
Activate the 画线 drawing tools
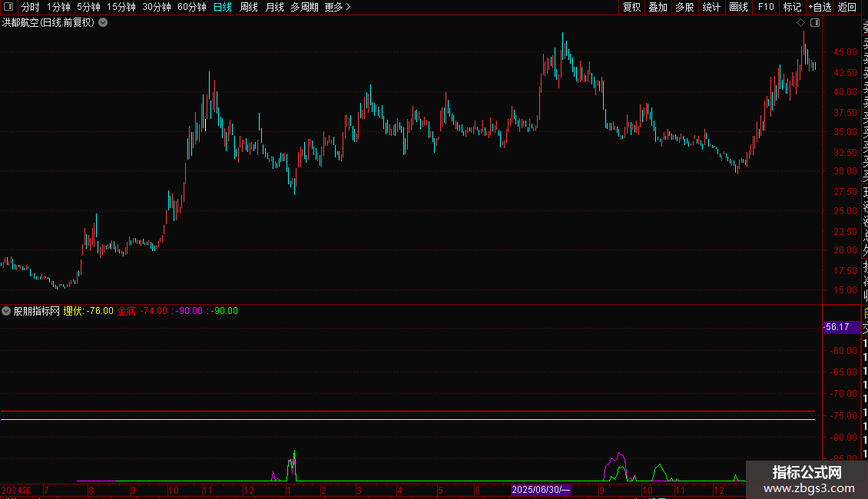point(738,7)
